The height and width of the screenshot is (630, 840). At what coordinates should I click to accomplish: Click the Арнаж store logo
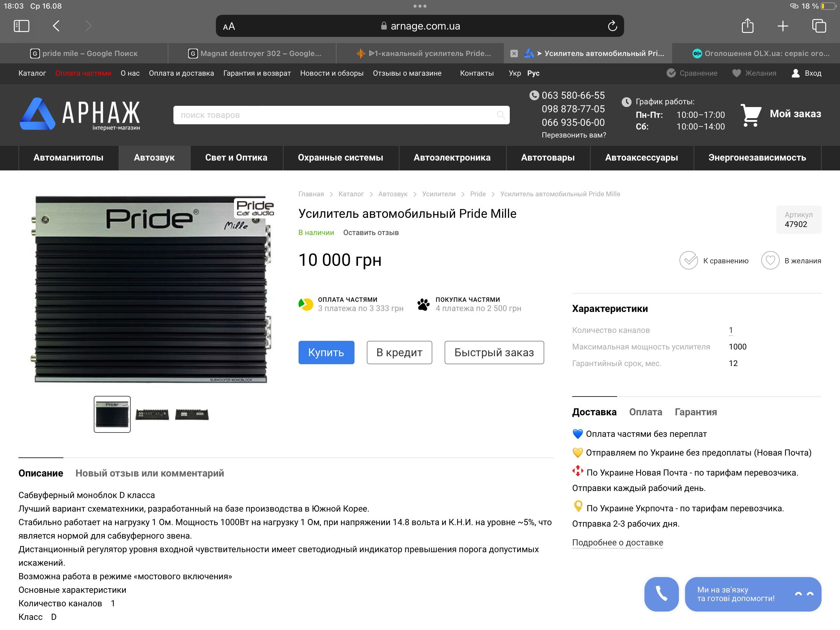point(80,114)
